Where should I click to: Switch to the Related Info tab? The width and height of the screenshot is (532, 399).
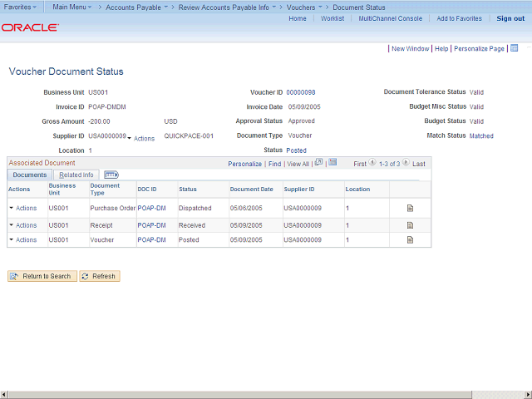pyautogui.click(x=76, y=175)
